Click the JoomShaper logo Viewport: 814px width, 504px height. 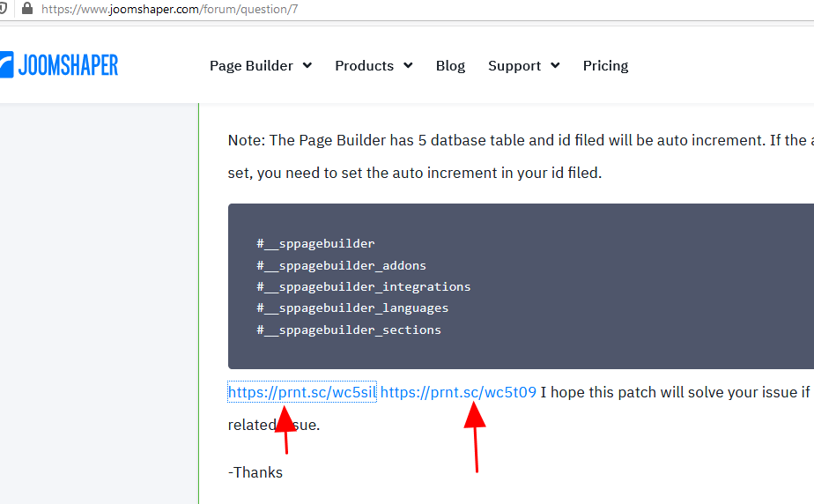click(59, 65)
